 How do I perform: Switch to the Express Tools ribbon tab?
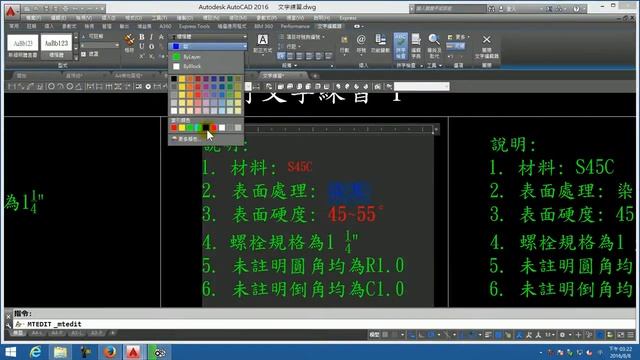[x=194, y=26]
